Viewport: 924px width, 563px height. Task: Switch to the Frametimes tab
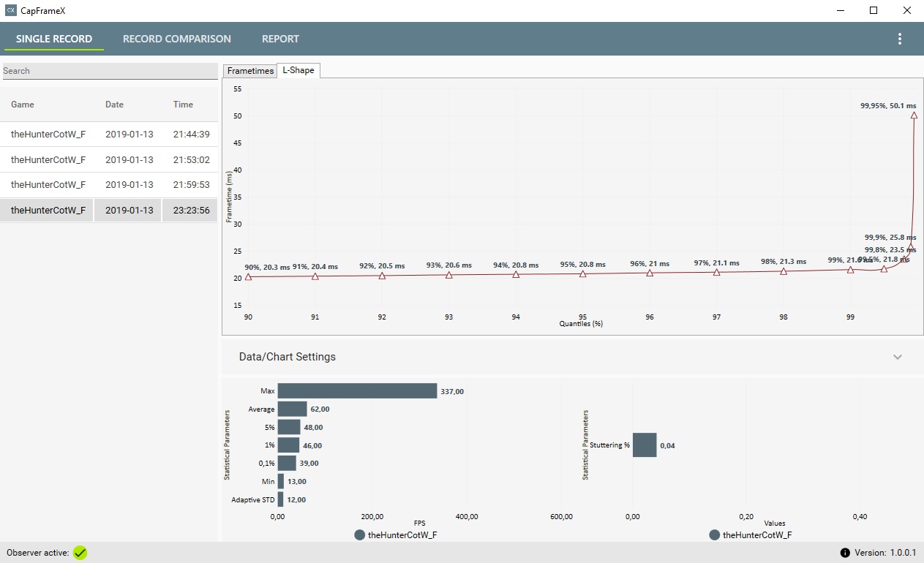click(250, 70)
